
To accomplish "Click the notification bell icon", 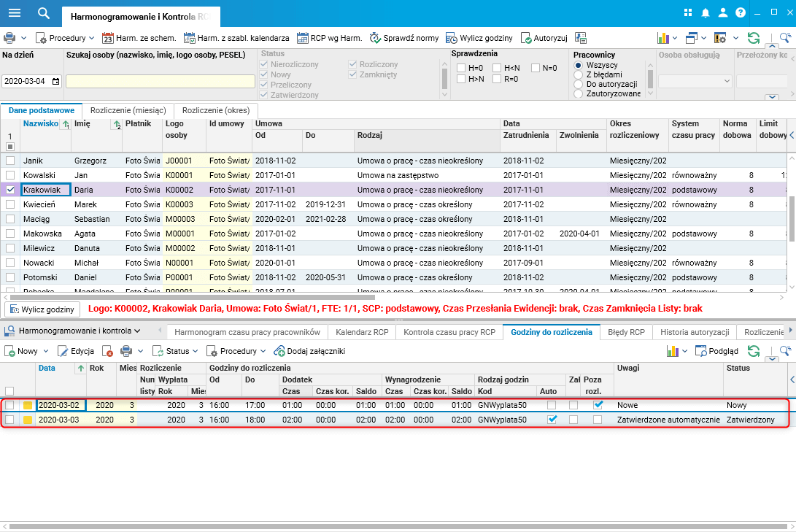I will coord(706,13).
